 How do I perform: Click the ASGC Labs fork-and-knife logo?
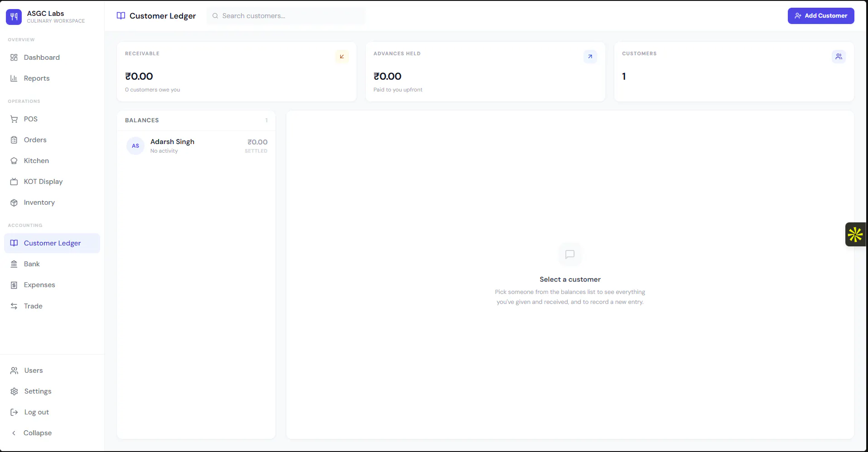tap(14, 17)
